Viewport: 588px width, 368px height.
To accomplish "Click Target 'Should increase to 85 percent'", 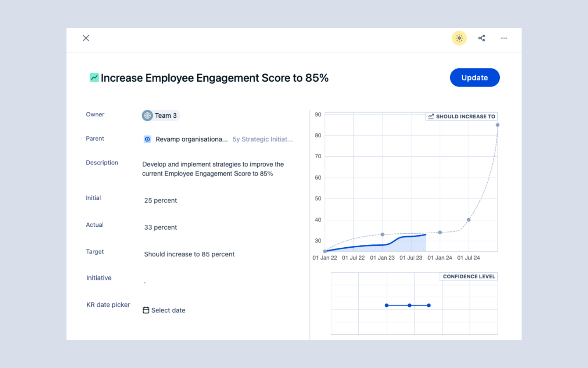I will (189, 254).
